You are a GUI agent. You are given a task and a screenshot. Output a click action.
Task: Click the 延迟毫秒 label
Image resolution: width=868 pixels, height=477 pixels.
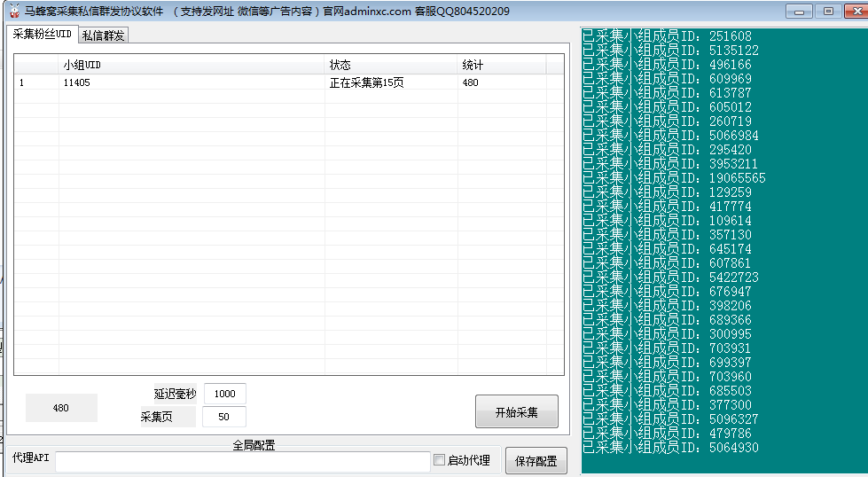[175, 394]
